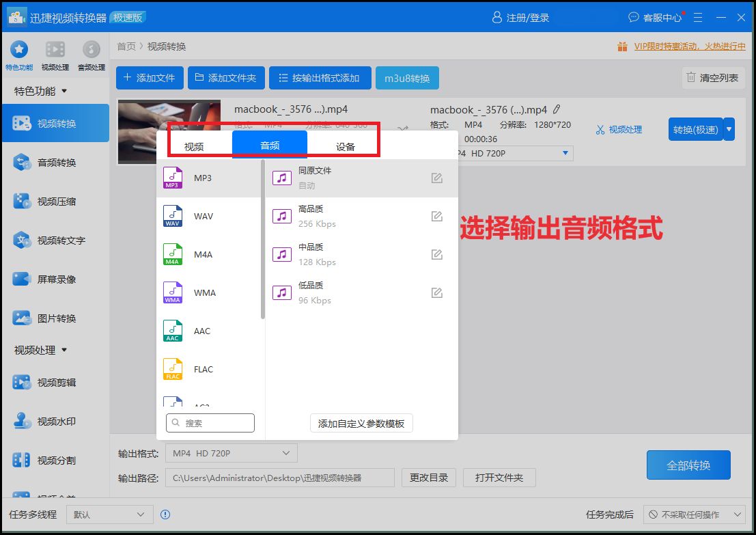
Task: Open the 视频剪辑 editor
Action: [56, 382]
